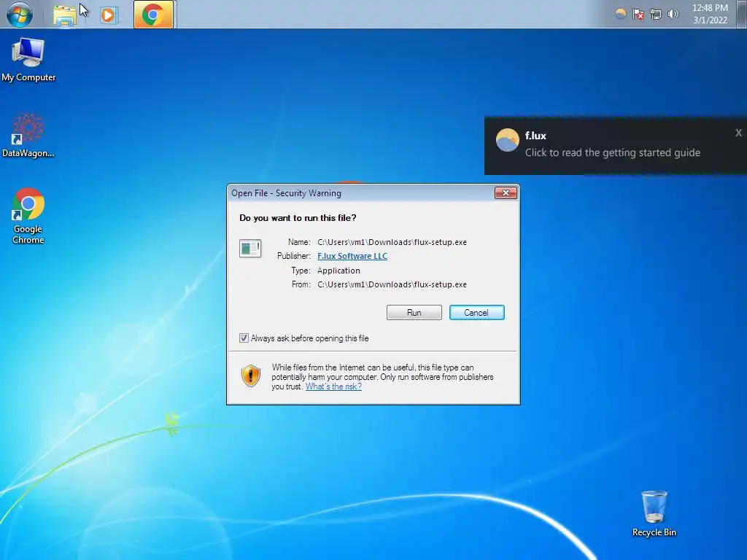This screenshot has width=747, height=560.
Task: Open Windows Explorer from the taskbar
Action: (65, 15)
